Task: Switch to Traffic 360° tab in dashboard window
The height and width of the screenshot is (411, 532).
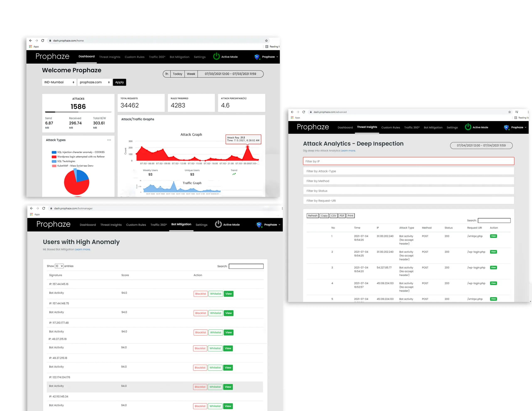Action: (x=157, y=57)
